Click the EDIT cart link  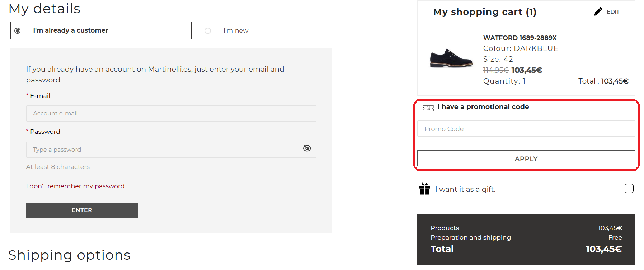pyautogui.click(x=613, y=12)
